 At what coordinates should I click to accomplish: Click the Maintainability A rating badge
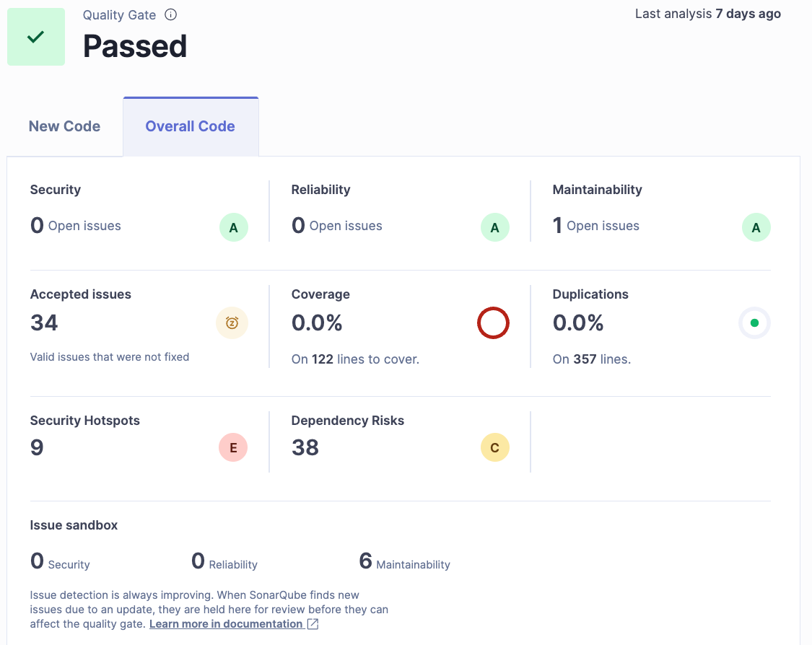(756, 228)
